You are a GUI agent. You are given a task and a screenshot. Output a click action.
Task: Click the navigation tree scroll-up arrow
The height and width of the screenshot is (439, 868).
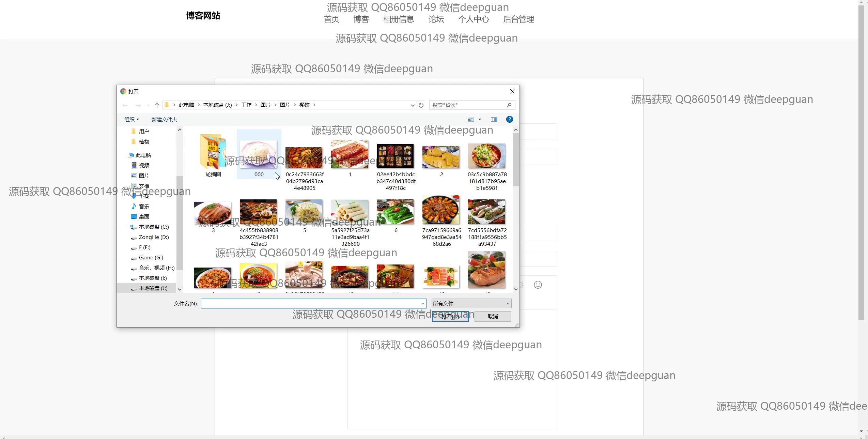(x=180, y=130)
